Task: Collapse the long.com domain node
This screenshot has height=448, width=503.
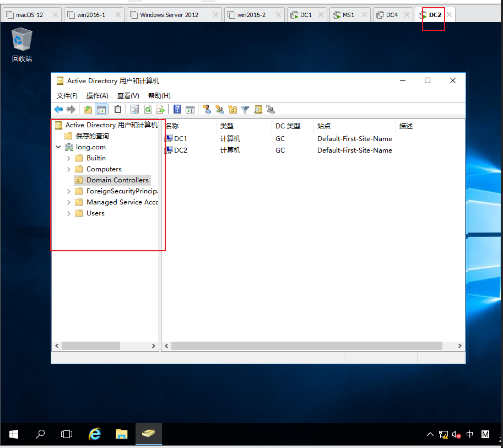Action: 58,147
